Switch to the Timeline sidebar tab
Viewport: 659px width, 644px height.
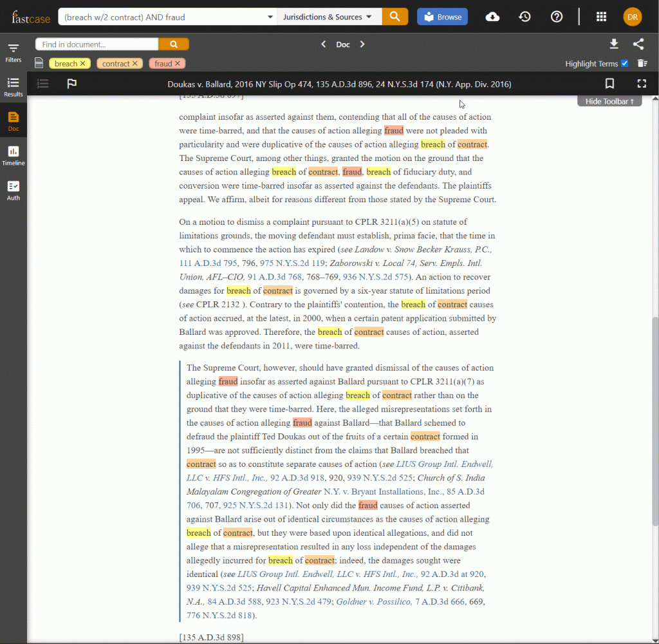pos(14,155)
